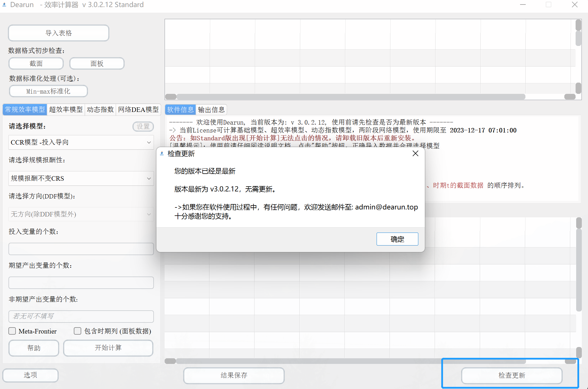Screen dimensions: 588x389
Task: Click 检查更新 to check for updates
Action: pos(511,375)
